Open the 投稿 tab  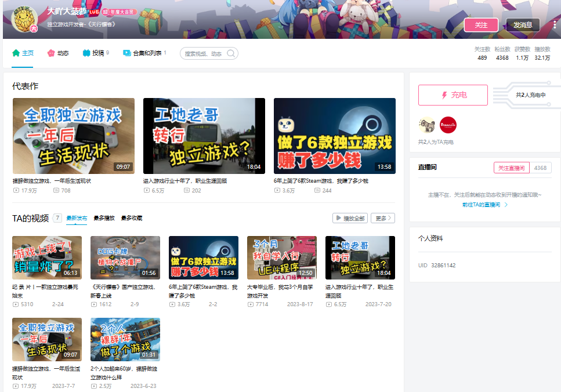coord(96,53)
